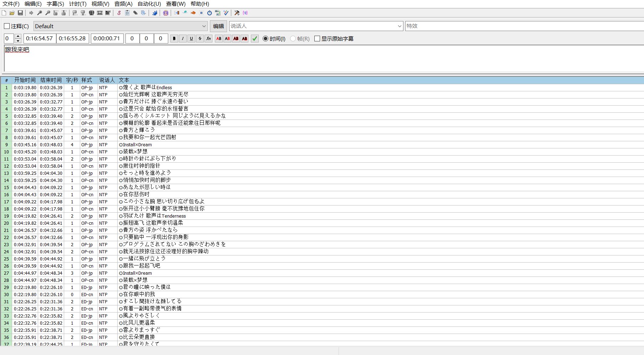Open Timing Post-Processor clock icon
The image size is (644, 355).
pos(210,13)
